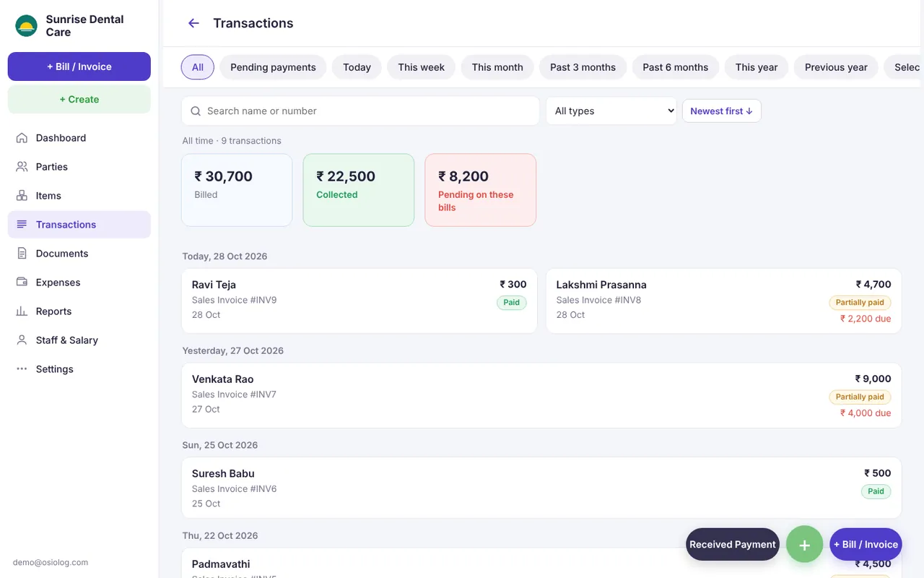This screenshot has width=924, height=578.
Task: Click the Padmavathi transaction name
Action: (221, 564)
